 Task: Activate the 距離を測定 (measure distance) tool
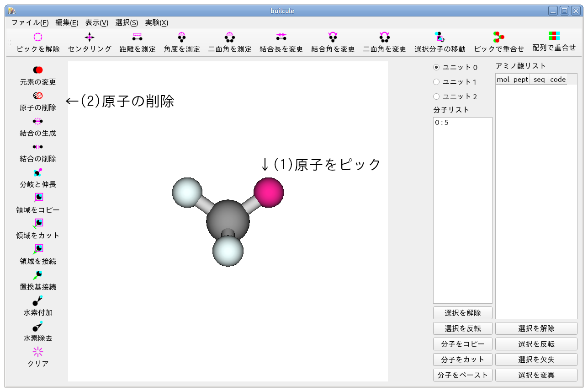pos(137,43)
